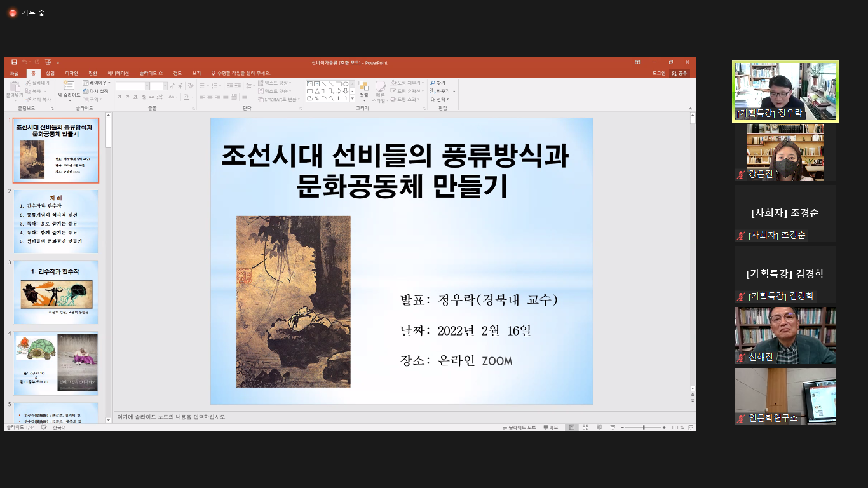Switch to Slide Sorter view icon

point(585,428)
